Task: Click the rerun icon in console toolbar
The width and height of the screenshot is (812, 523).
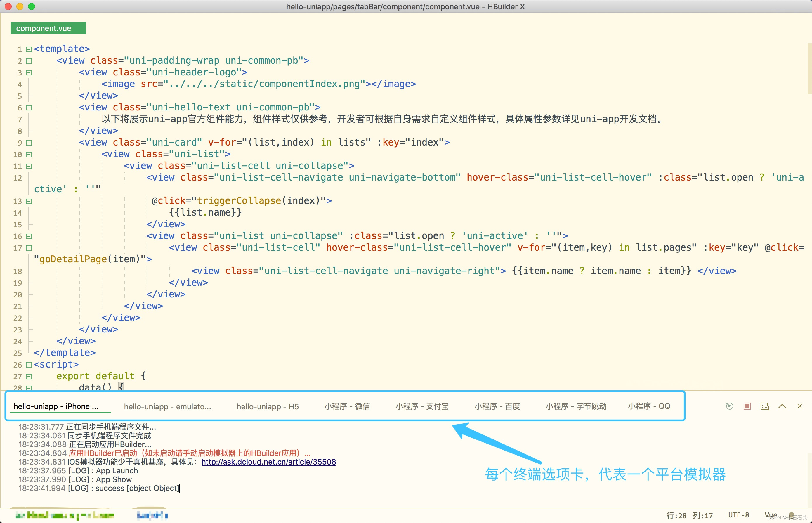Action: point(729,406)
